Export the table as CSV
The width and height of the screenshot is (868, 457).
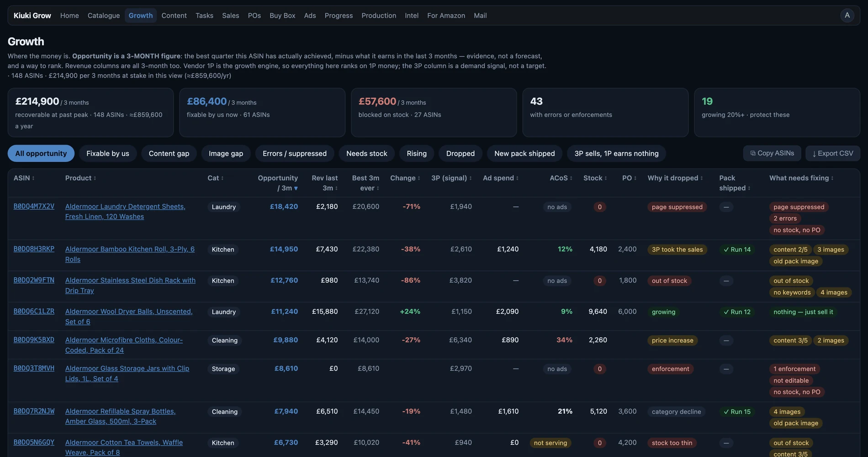click(832, 154)
